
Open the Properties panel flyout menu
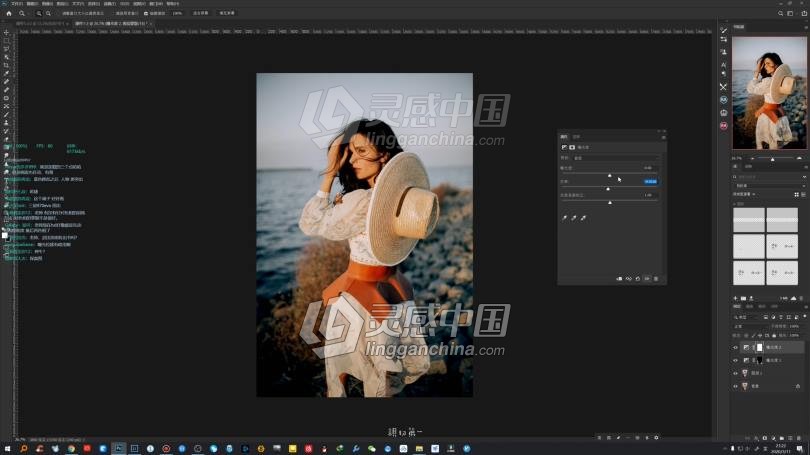[x=664, y=137]
